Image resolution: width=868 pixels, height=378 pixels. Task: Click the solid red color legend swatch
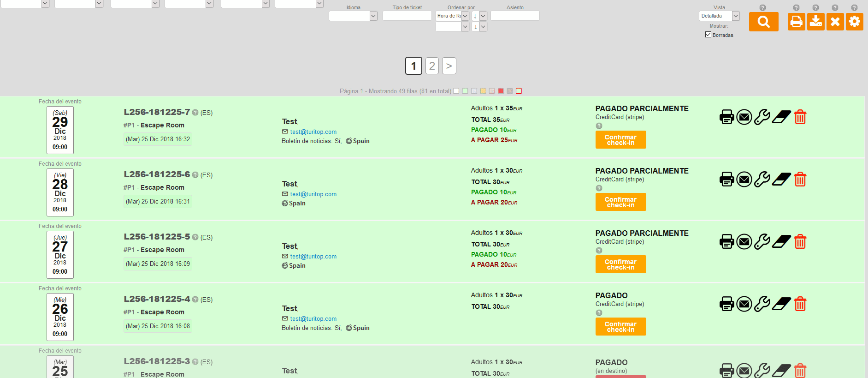(501, 91)
